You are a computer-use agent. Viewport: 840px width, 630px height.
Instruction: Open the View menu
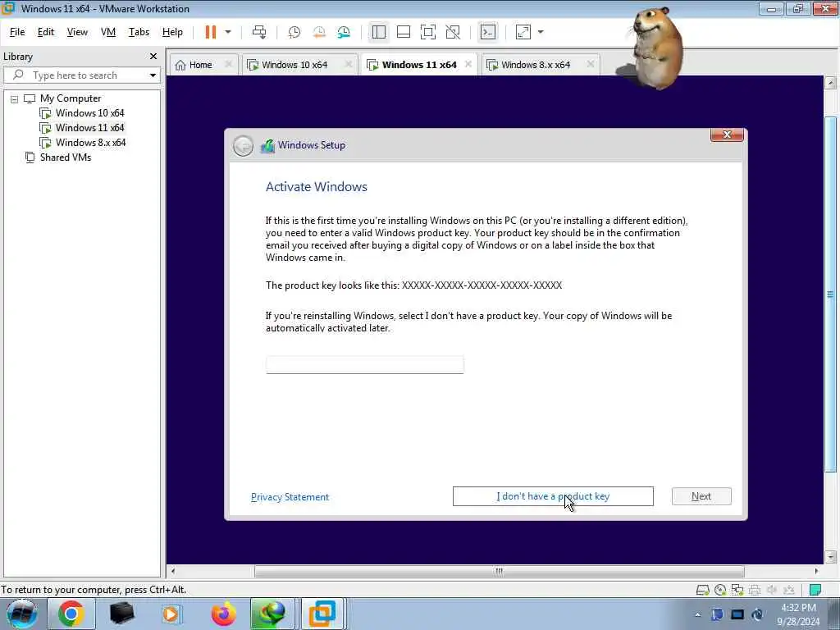77,32
